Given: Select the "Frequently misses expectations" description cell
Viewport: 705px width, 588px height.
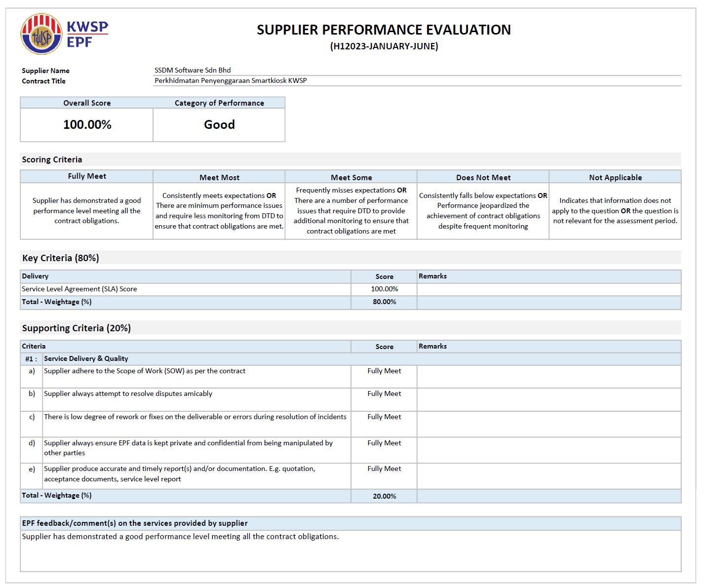Looking at the screenshot, I should 351,211.
